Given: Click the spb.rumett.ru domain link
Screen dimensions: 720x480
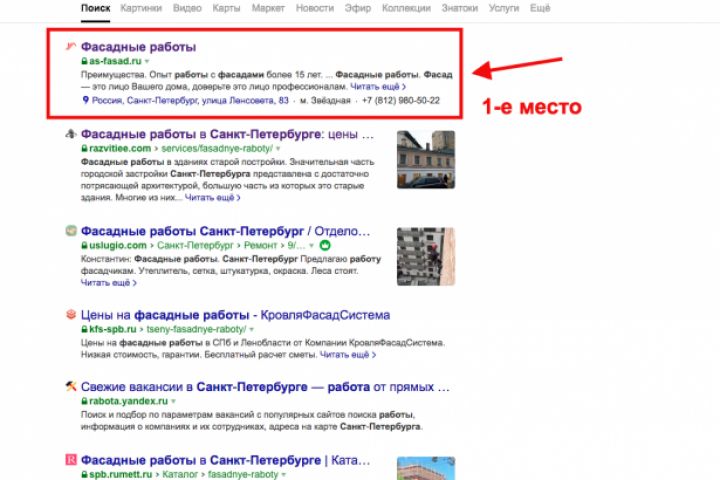Looking at the screenshot, I should point(120,474).
